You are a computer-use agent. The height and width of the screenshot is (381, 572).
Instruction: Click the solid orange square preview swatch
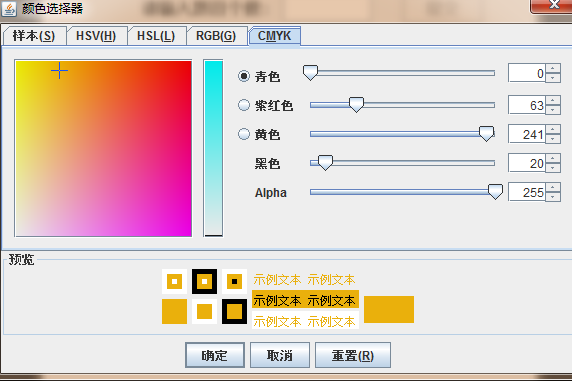(x=174, y=312)
